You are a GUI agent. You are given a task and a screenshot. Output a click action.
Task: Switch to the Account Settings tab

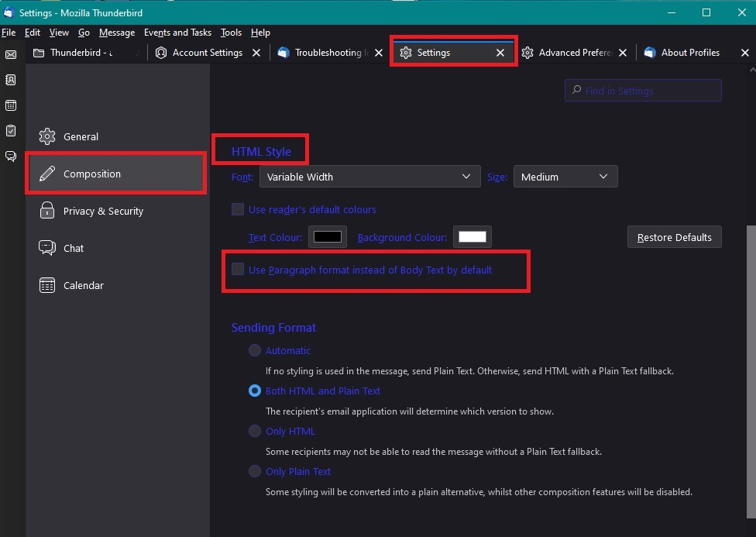tap(207, 53)
